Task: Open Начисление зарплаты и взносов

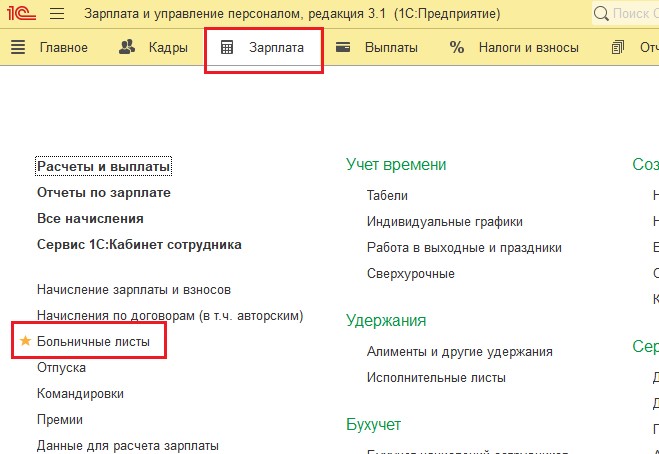Action: click(134, 290)
